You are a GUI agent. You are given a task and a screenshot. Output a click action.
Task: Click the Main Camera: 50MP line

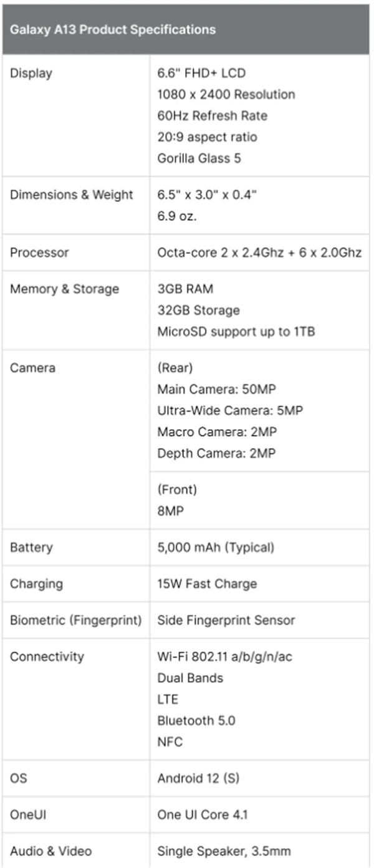point(217,389)
